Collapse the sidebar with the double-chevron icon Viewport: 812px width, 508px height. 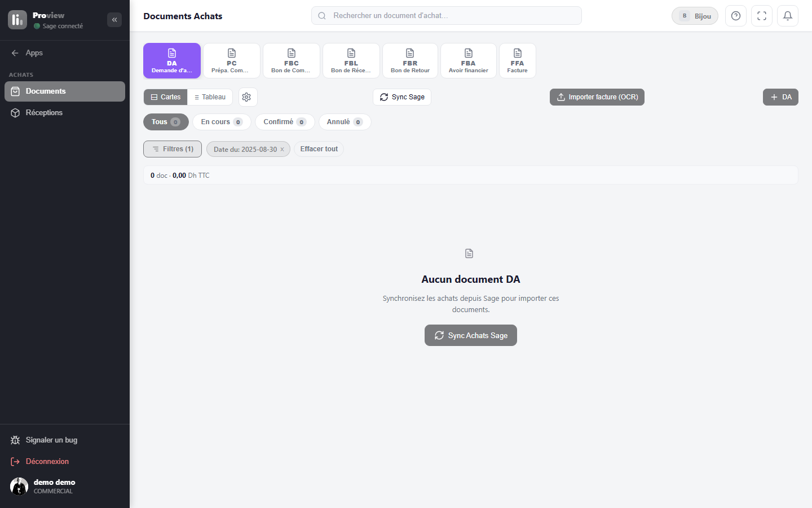point(114,20)
